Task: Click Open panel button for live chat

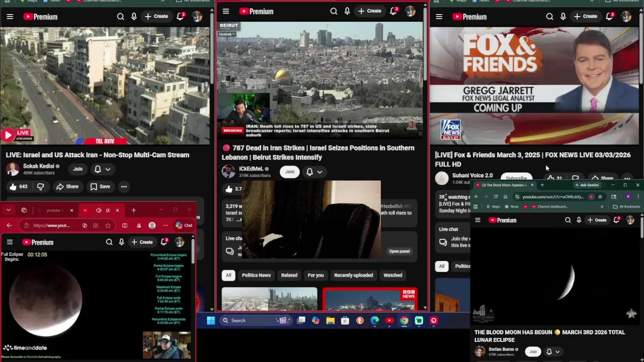Action: coord(399,251)
